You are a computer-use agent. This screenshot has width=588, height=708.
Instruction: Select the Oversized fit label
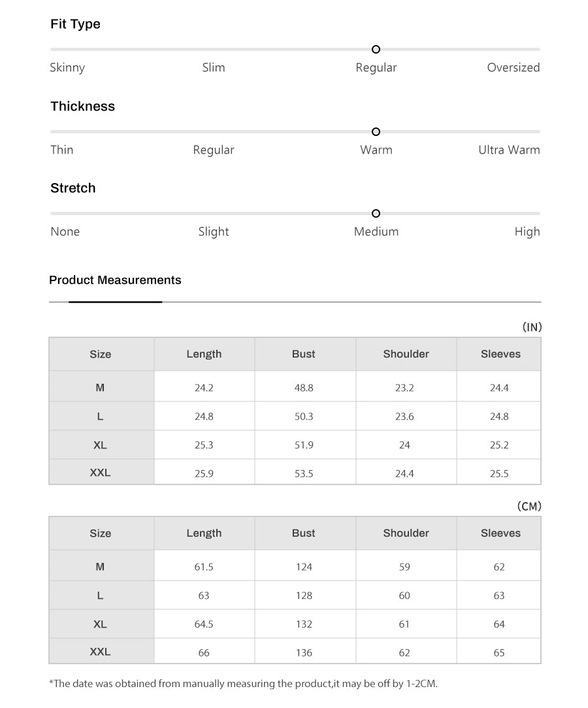pos(513,67)
